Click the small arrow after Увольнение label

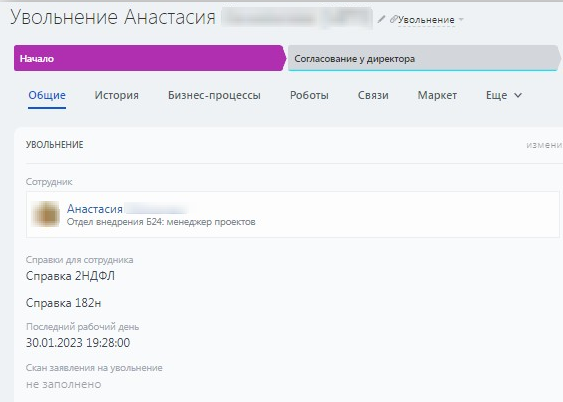461,19
